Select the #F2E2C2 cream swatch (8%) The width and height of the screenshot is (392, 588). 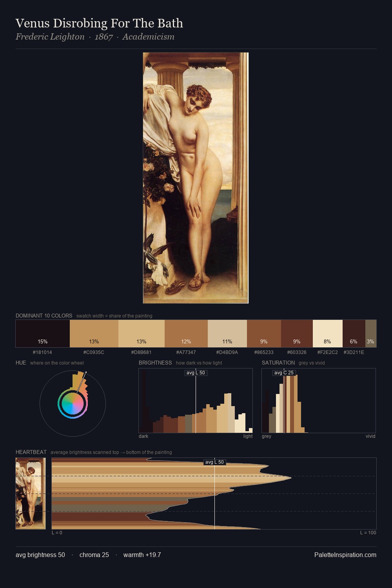328,334
